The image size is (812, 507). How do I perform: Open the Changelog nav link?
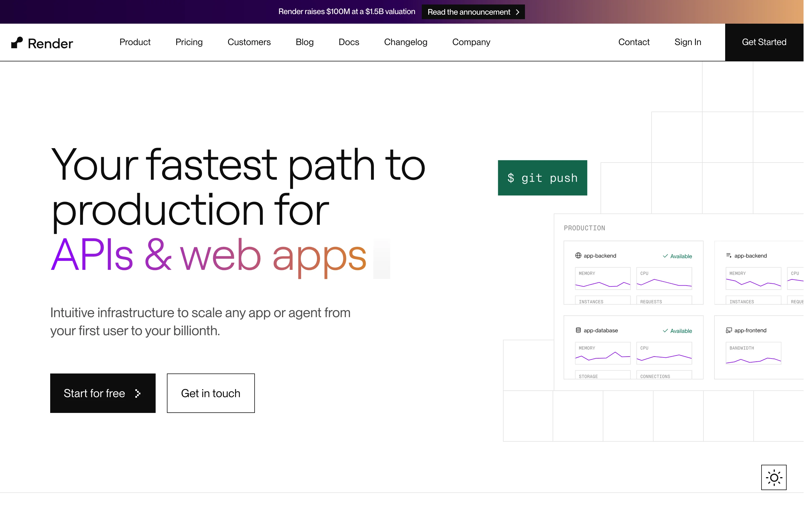tap(405, 42)
